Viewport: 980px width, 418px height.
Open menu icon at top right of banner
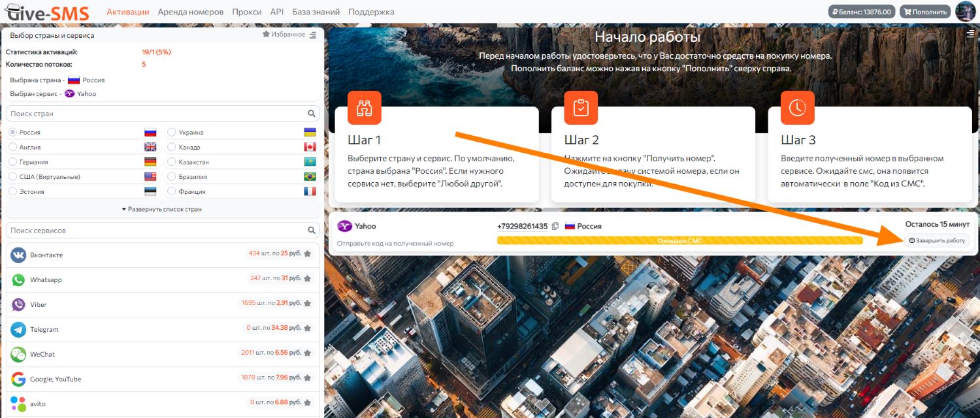point(971,34)
